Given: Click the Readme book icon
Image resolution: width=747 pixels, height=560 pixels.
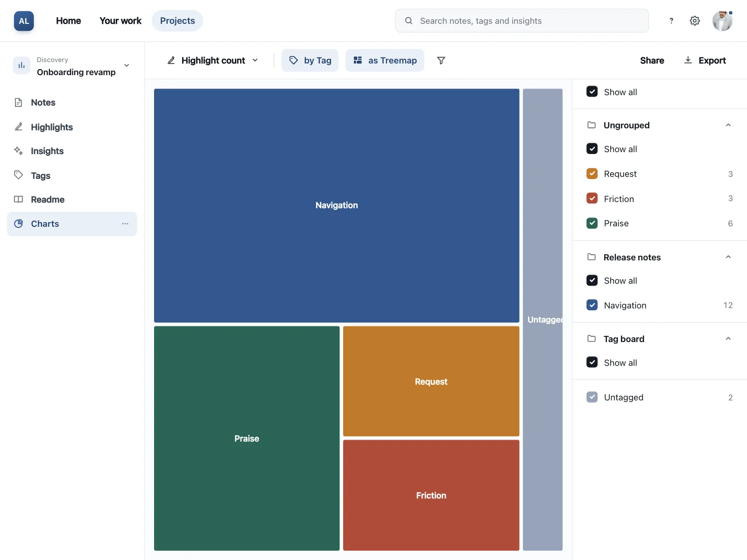Looking at the screenshot, I should pos(19,199).
